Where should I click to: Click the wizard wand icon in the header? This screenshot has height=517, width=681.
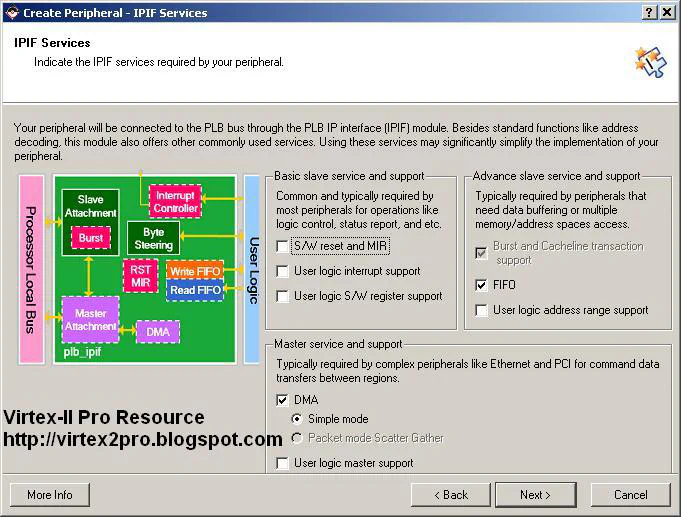pos(649,60)
